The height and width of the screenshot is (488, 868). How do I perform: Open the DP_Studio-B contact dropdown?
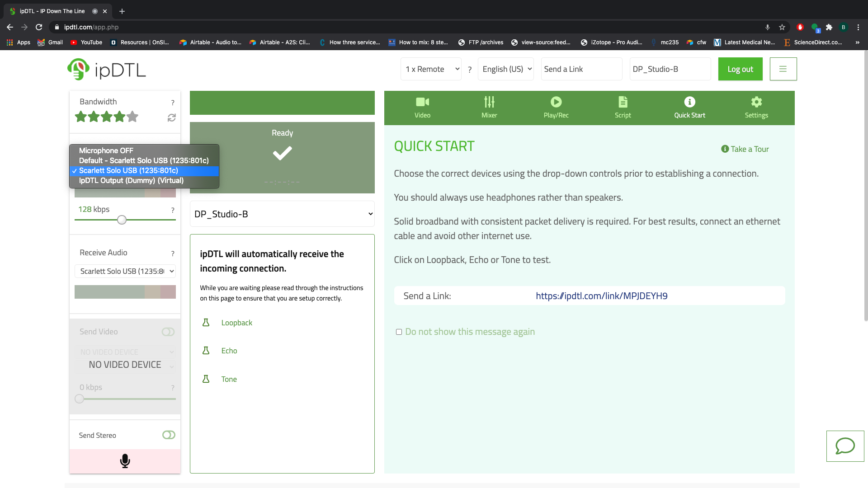pos(282,214)
